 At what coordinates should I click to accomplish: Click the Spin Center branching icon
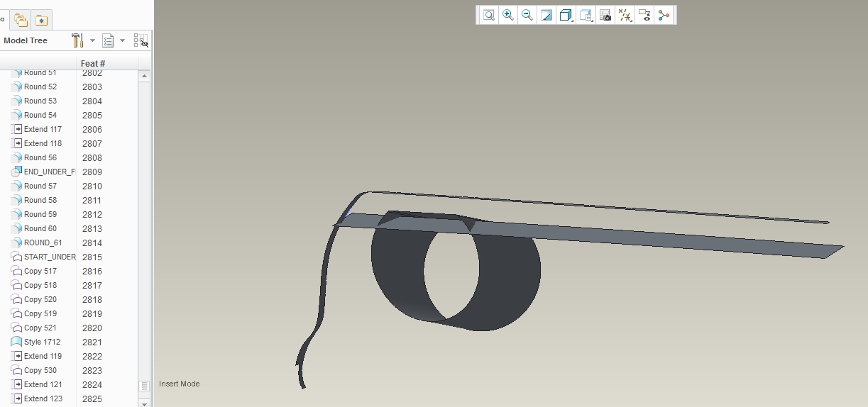click(x=664, y=15)
